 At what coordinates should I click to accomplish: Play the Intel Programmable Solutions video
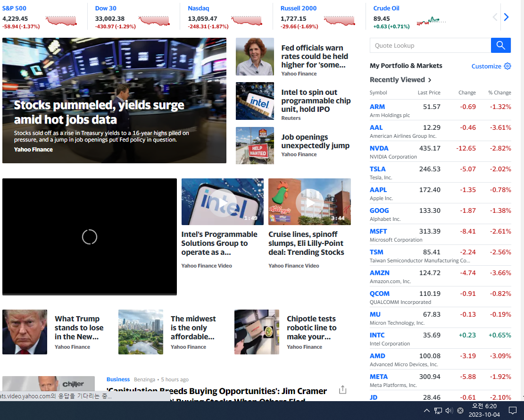pos(223,202)
